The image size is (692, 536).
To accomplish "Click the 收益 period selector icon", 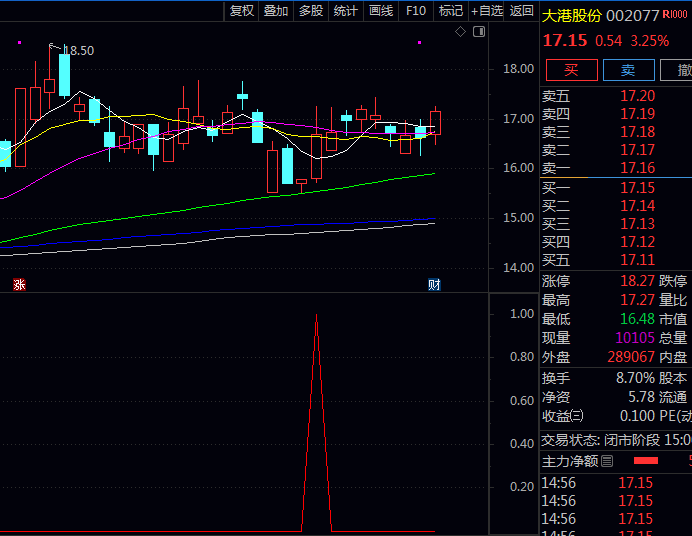I will pyautogui.click(x=578, y=416).
